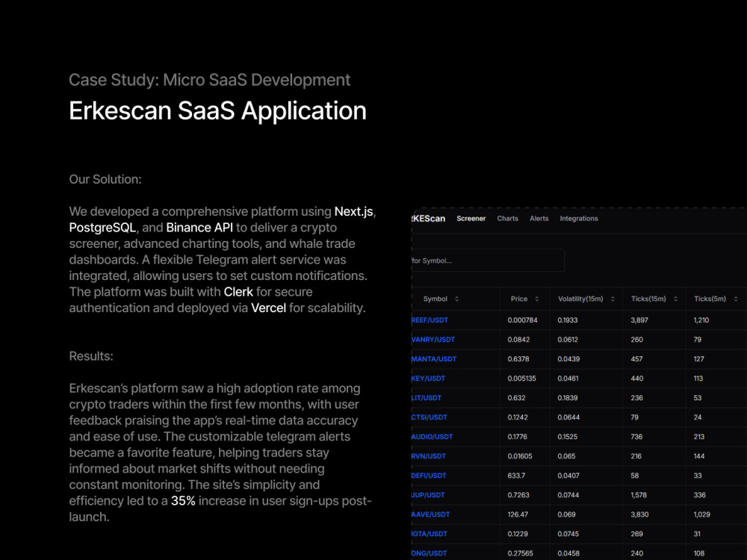Click the highlighted Vercel text

pos(269,308)
